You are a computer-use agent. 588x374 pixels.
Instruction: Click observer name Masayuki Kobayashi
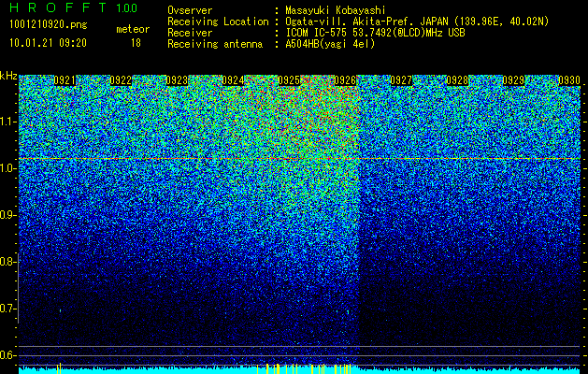[x=336, y=10]
